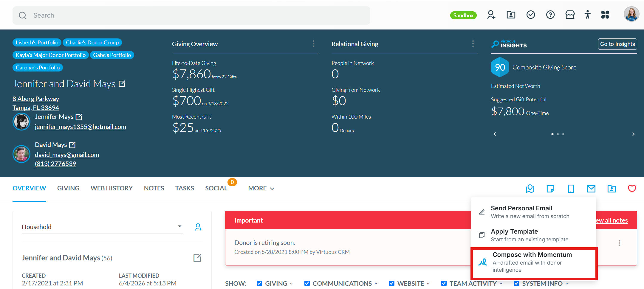Screen dimensions: 644x289
Task: Email david_mays@gmail.com link
Action: 67,155
